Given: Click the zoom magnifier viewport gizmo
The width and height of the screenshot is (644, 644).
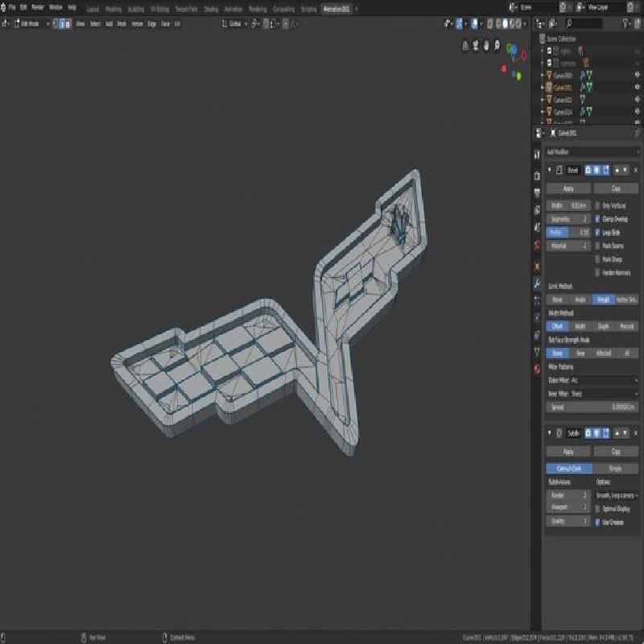Looking at the screenshot, I should [497, 45].
